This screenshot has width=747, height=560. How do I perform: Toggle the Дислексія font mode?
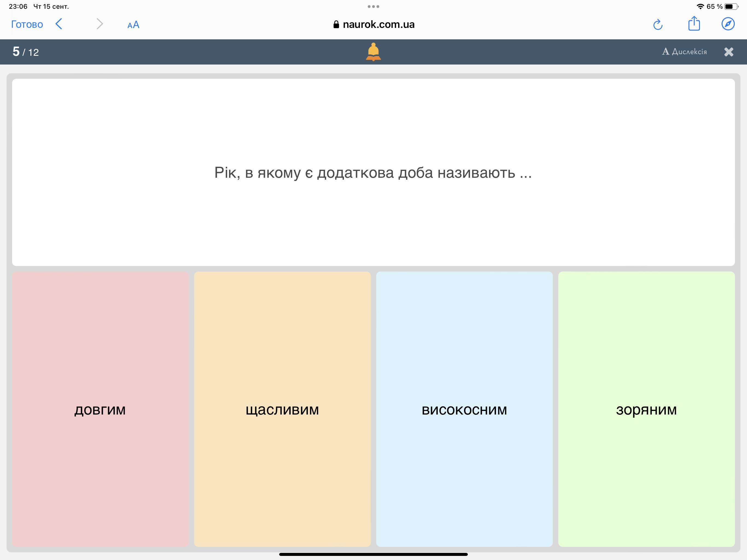(684, 52)
